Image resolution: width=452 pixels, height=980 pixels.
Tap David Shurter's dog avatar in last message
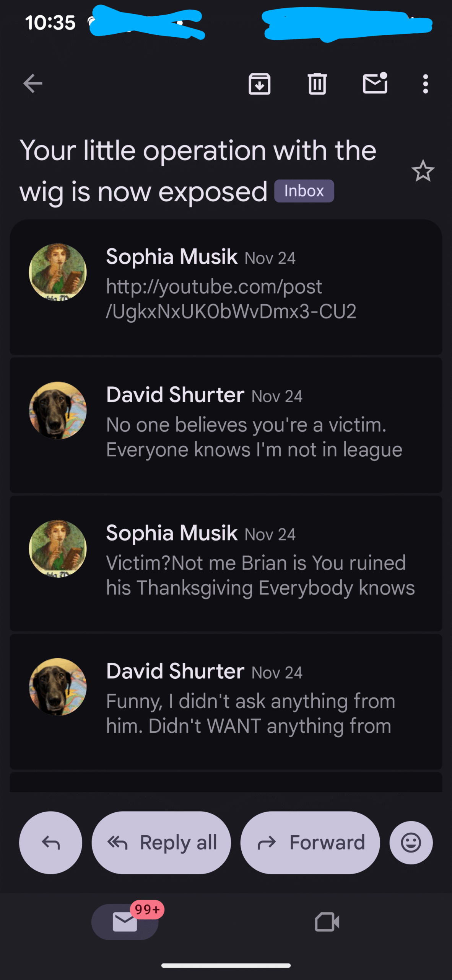click(58, 687)
